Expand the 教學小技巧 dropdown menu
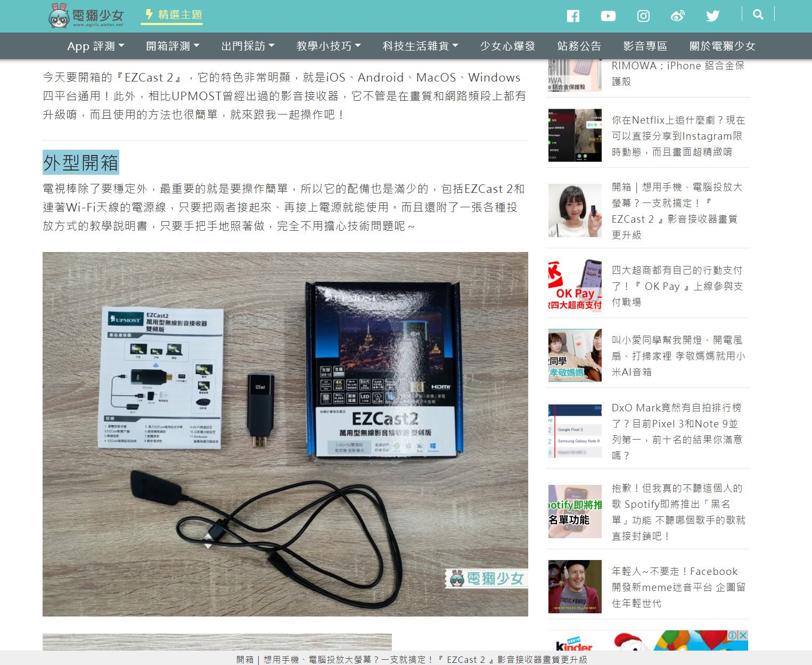Image resolution: width=812 pixels, height=665 pixels. (329, 46)
